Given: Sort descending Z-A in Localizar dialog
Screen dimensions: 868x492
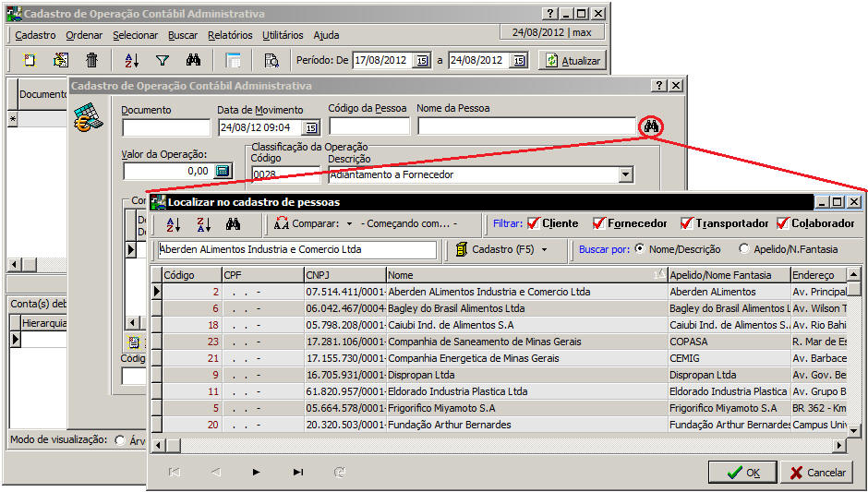Looking at the screenshot, I should (204, 223).
